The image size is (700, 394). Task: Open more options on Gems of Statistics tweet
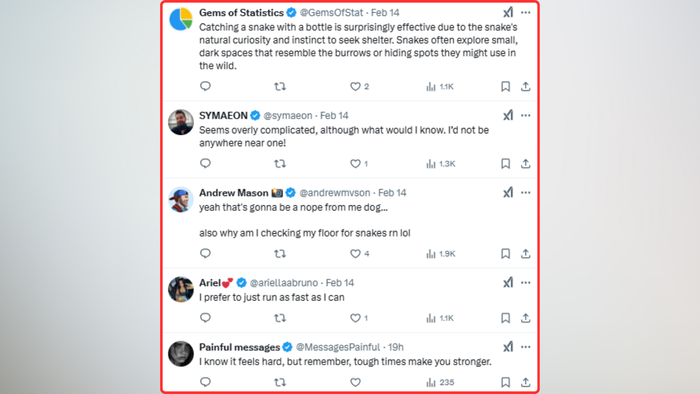point(525,12)
